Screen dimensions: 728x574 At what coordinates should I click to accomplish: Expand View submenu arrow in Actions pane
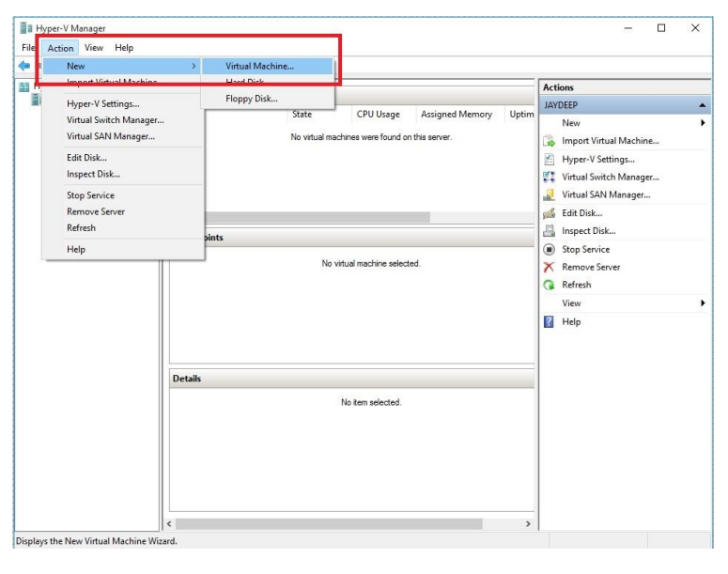click(x=703, y=303)
